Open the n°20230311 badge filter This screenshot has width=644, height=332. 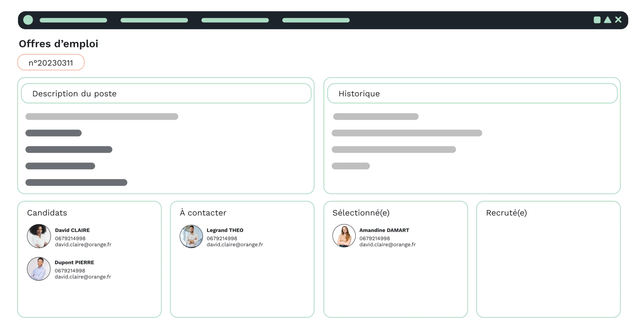51,62
